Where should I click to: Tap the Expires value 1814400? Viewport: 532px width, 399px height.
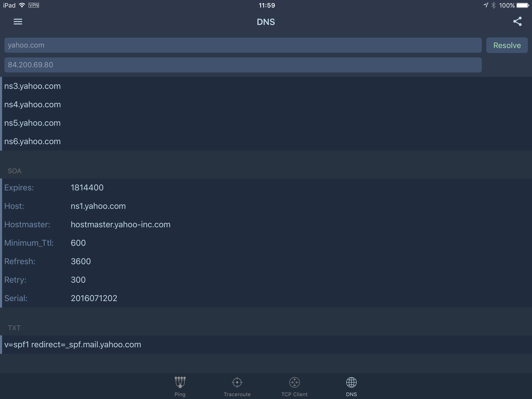(x=87, y=188)
